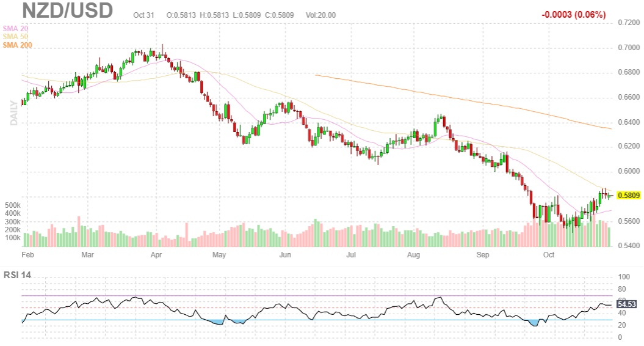644x346 pixels.
Task: Click the Feb label on time axis
Action: 27,255
